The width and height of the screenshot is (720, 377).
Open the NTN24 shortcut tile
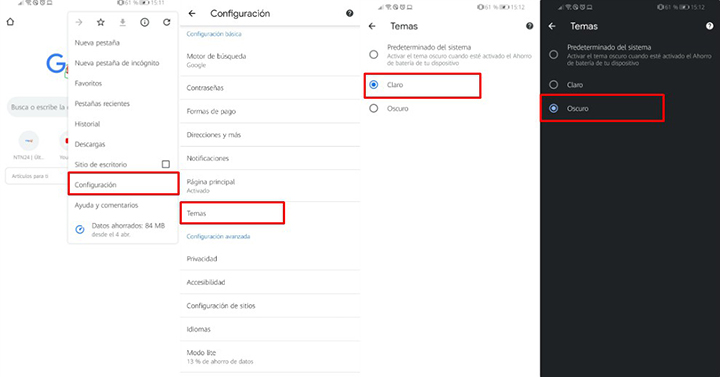(28, 145)
